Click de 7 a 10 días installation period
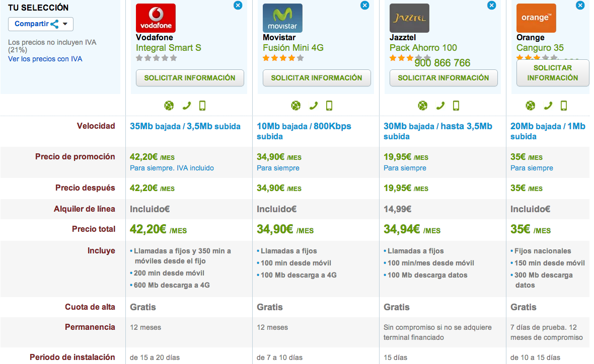The height and width of the screenshot is (364, 594). click(x=279, y=357)
